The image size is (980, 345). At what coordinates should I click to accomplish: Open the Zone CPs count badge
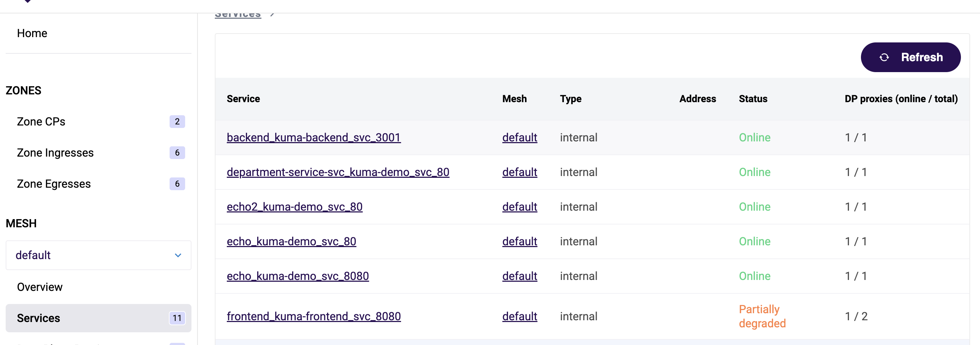point(177,122)
